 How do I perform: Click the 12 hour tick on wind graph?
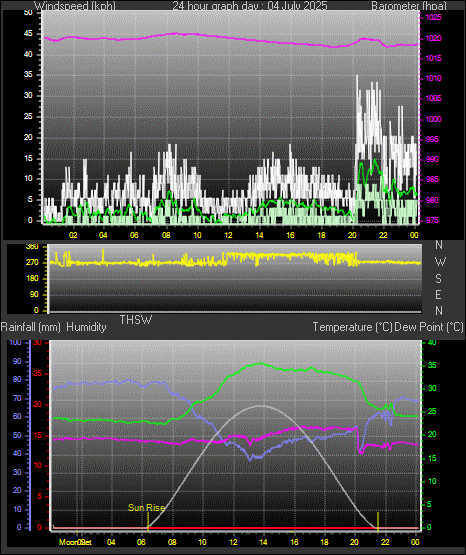click(228, 235)
